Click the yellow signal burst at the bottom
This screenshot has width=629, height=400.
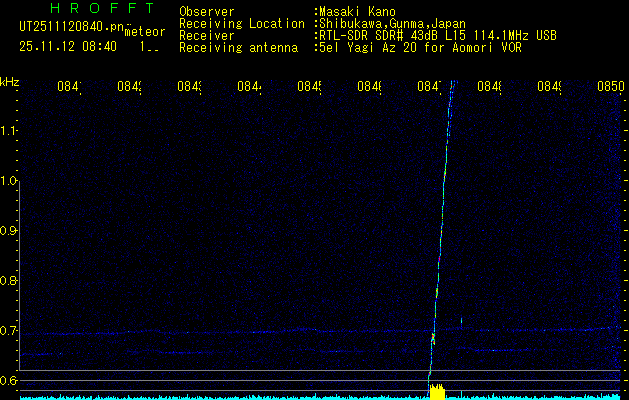pyautogui.click(x=437, y=392)
